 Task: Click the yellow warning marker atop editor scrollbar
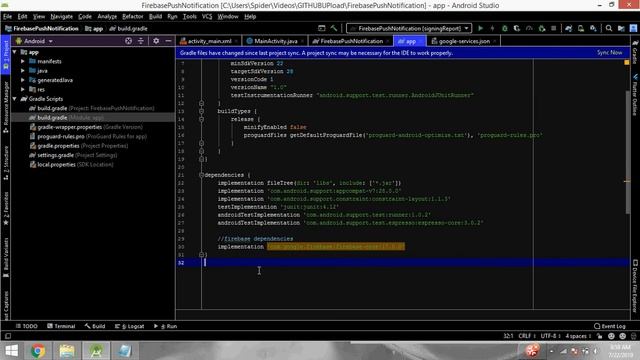point(627,62)
